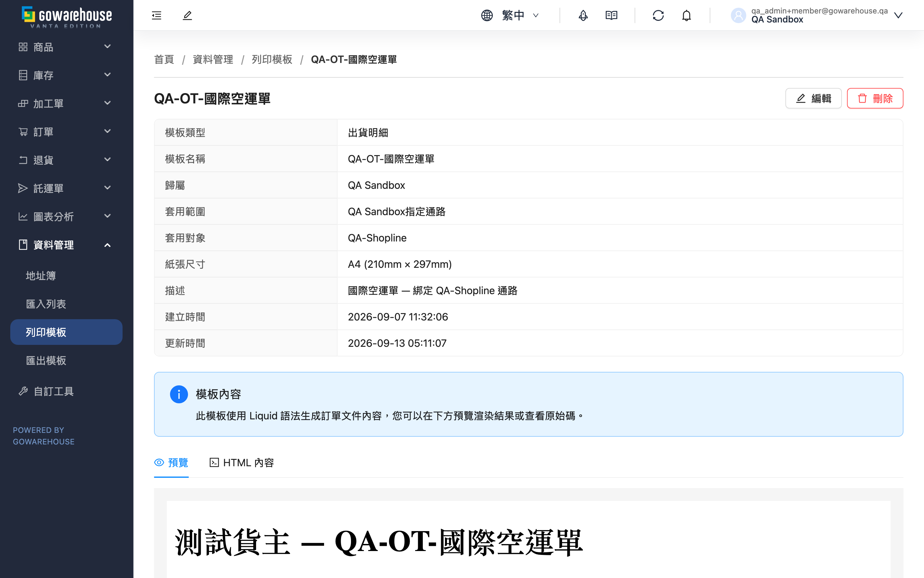Expand the 圖表分析 sidebar menu

66,217
